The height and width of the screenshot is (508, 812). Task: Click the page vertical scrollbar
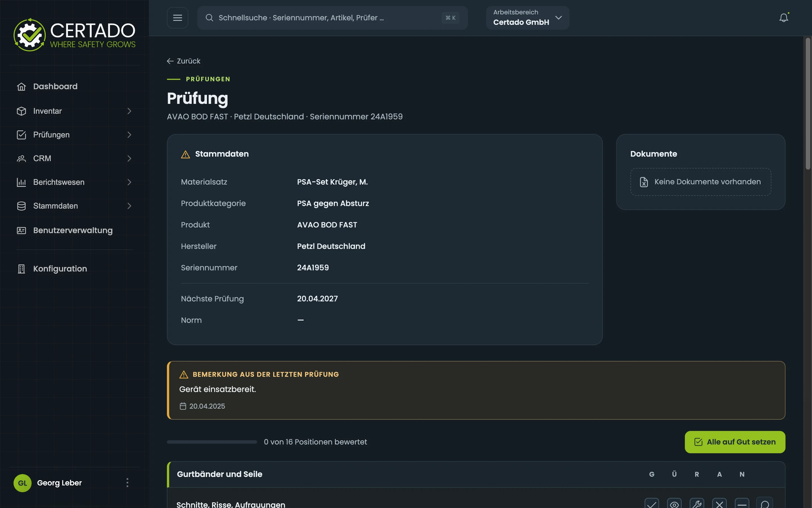click(x=808, y=104)
